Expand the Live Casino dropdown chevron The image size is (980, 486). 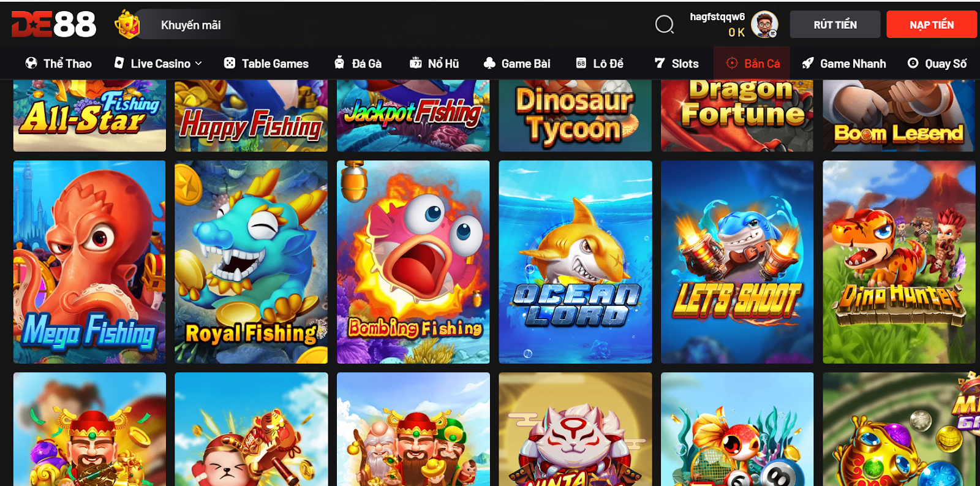(x=198, y=63)
